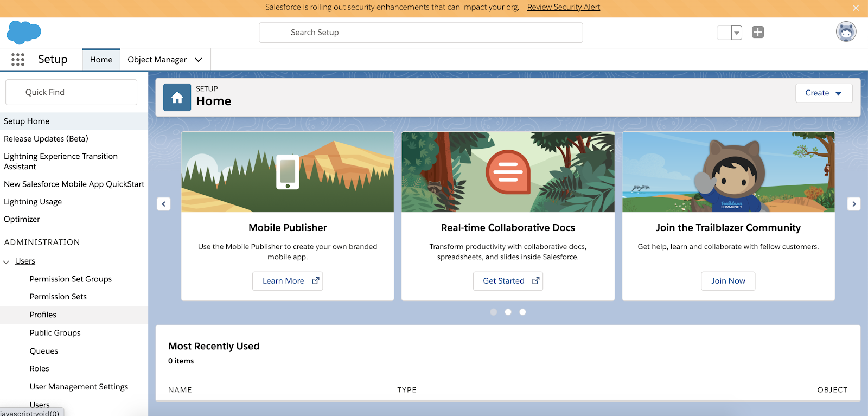Open Optimizer in sidebar
The width and height of the screenshot is (868, 416).
click(22, 219)
